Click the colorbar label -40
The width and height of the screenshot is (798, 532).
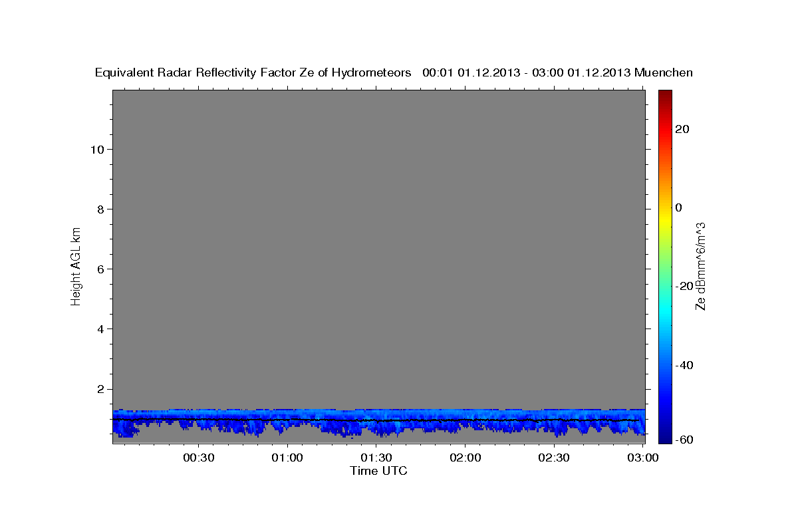(x=684, y=365)
